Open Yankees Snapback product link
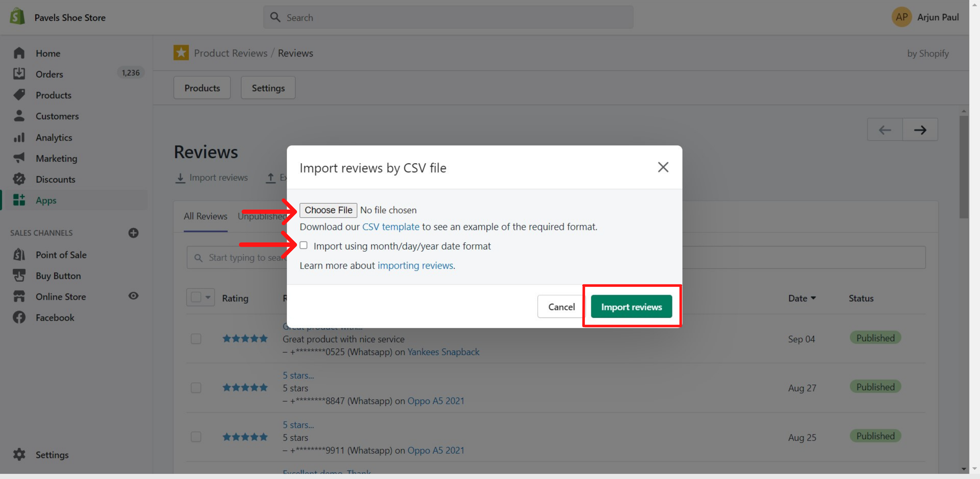Image resolution: width=980 pixels, height=479 pixels. [443, 352]
